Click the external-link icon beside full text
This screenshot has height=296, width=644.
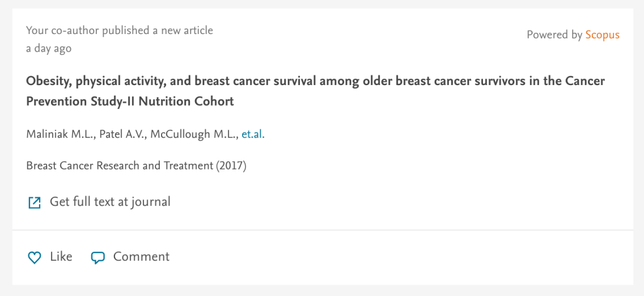(x=35, y=202)
